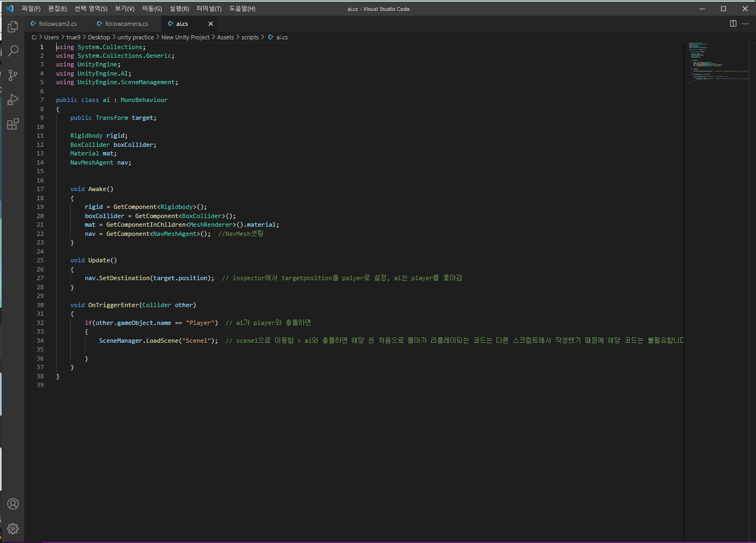
Task: Open the Accounts menu icon
Action: [x=13, y=504]
